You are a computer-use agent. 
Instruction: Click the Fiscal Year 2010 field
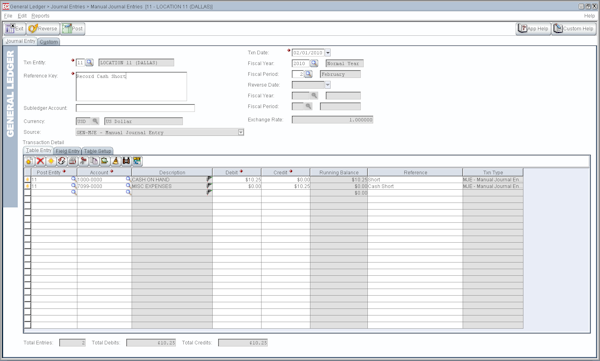click(x=300, y=63)
